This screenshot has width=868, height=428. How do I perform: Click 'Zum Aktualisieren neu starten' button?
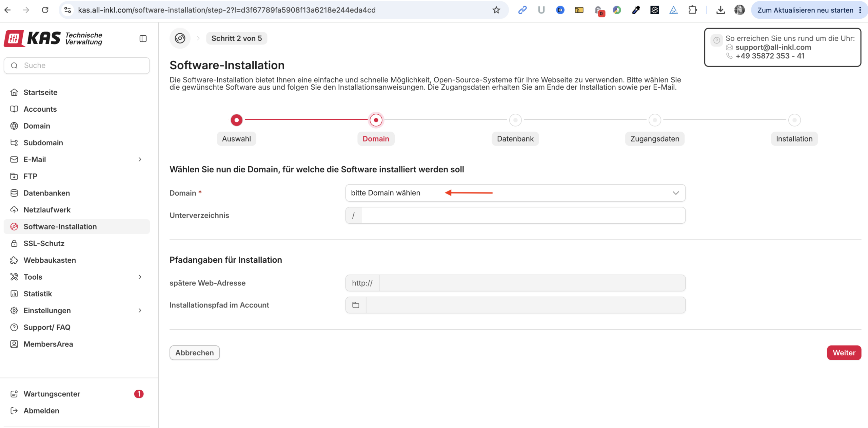(805, 10)
